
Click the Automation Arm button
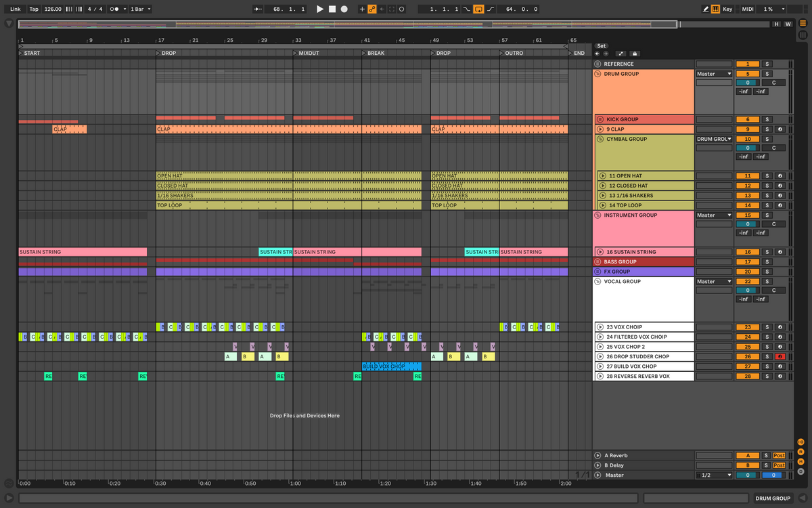(372, 9)
